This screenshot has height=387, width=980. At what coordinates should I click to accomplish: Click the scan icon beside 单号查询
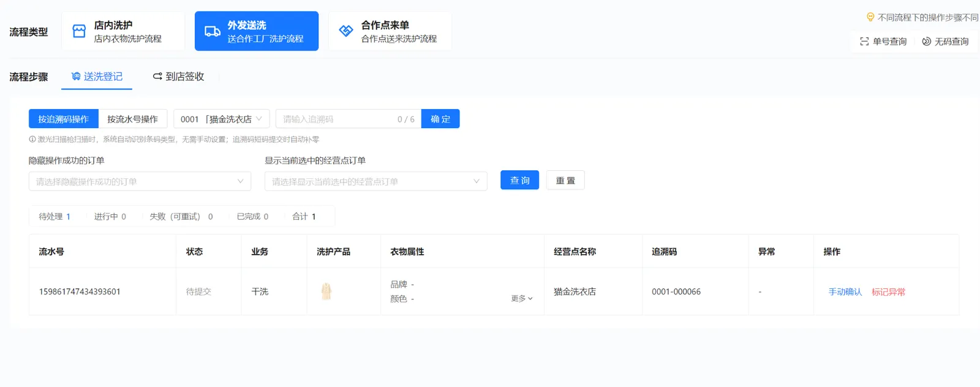click(x=864, y=42)
